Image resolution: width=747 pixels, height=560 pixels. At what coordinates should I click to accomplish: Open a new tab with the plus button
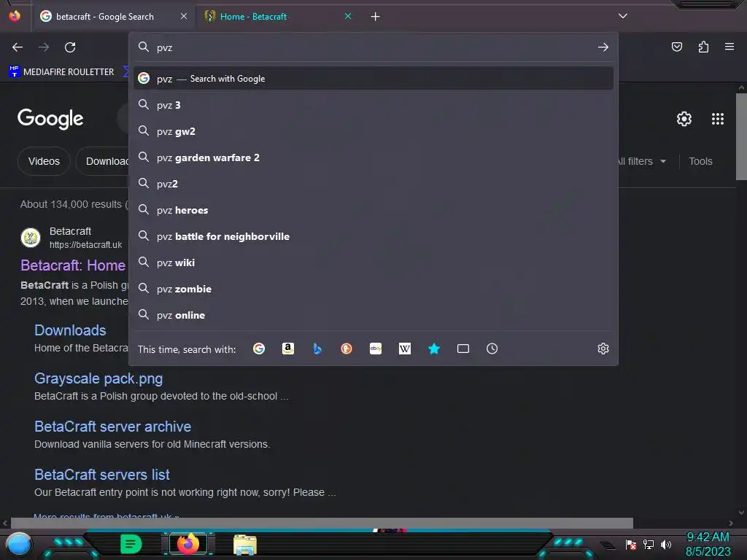point(376,16)
